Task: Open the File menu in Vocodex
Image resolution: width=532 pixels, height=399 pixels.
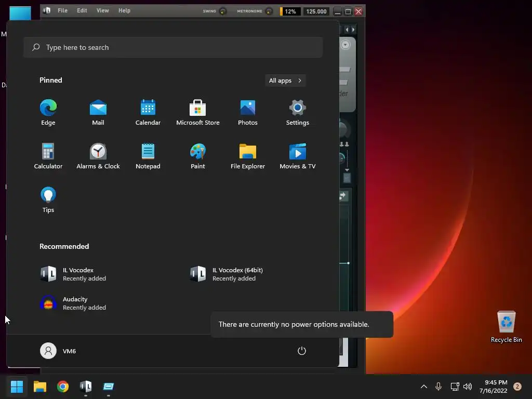Action: tap(62, 10)
